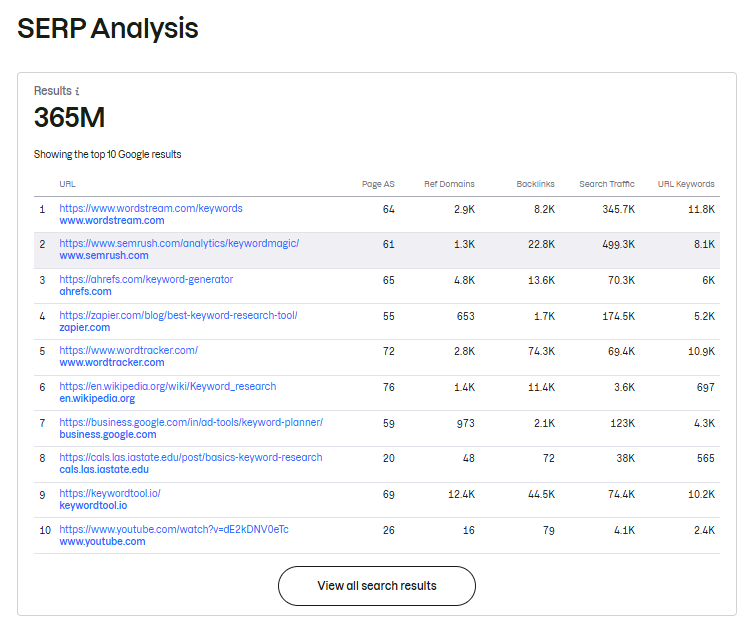The height and width of the screenshot is (627, 751).
Task: Click the 74.3K backlinks value
Action: pos(542,351)
